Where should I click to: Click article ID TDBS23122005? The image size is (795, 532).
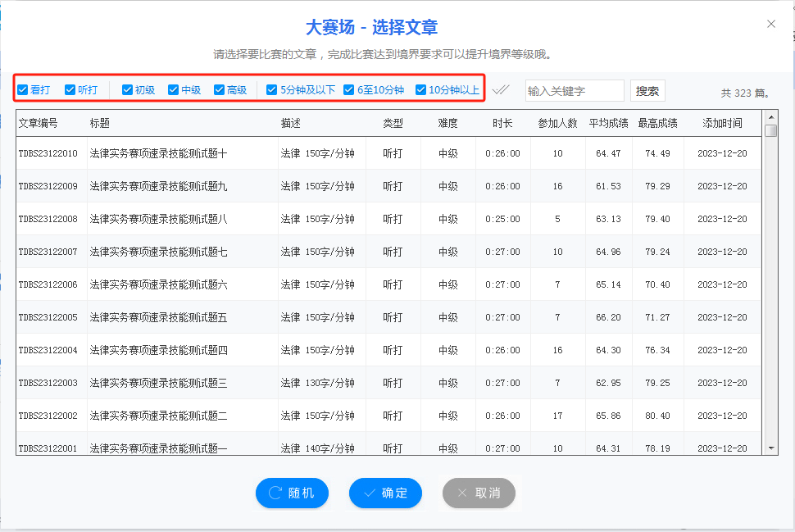(x=48, y=317)
